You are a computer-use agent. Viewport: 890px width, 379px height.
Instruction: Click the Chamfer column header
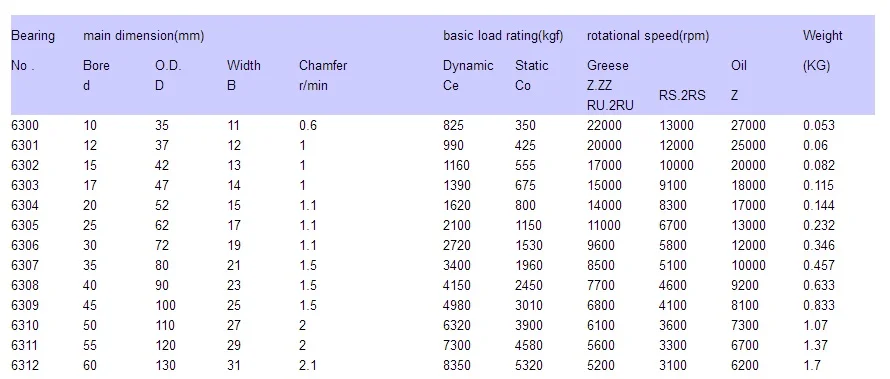(323, 66)
